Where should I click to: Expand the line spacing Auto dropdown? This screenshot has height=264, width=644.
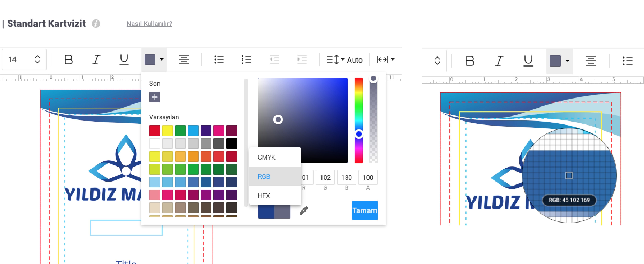click(344, 60)
